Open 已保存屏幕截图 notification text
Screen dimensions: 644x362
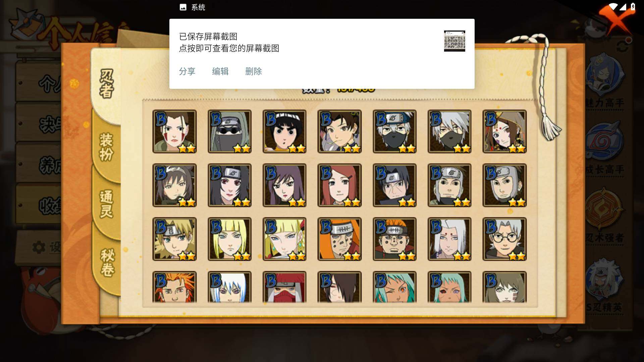click(x=208, y=37)
